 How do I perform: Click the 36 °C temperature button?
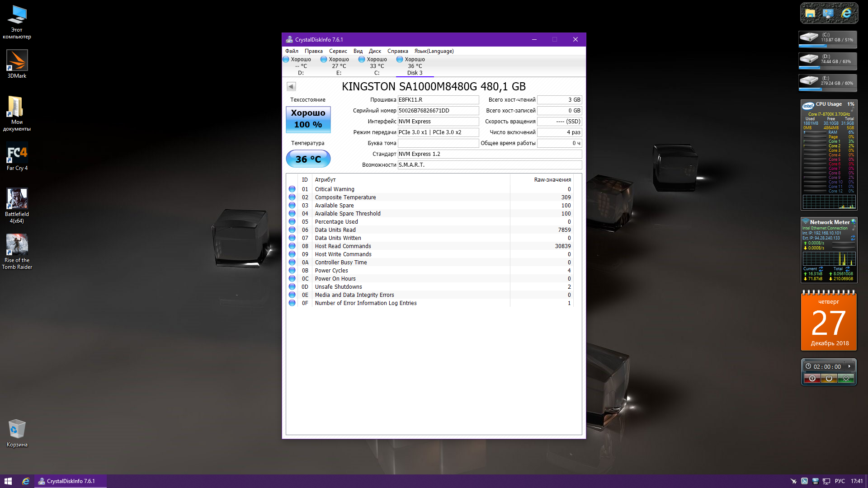[308, 159]
